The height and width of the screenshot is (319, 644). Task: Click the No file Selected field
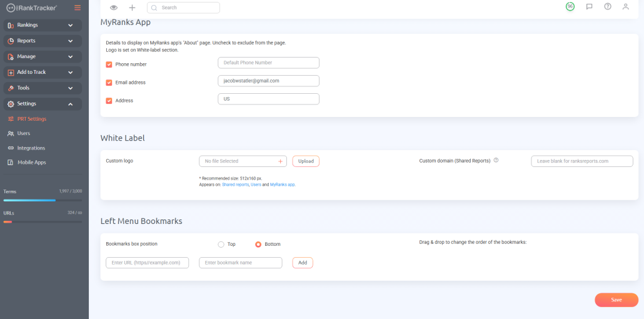[243, 161]
